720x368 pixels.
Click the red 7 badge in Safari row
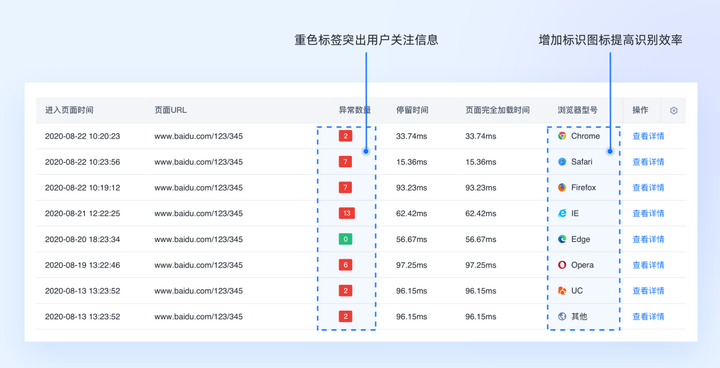[345, 162]
